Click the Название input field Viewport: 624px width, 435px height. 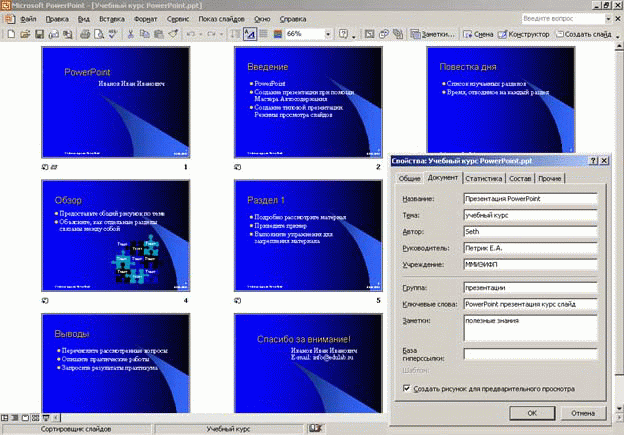[x=530, y=199]
